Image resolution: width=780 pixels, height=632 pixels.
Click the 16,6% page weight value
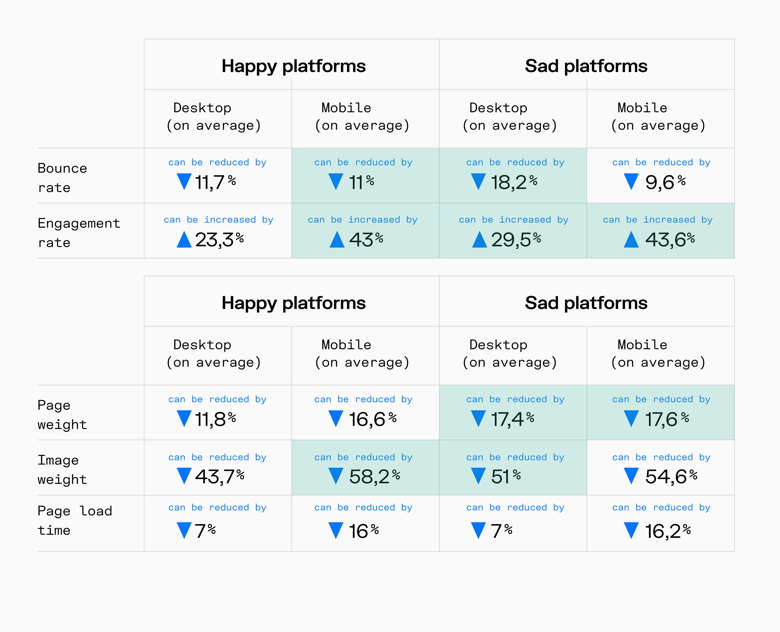point(373,419)
